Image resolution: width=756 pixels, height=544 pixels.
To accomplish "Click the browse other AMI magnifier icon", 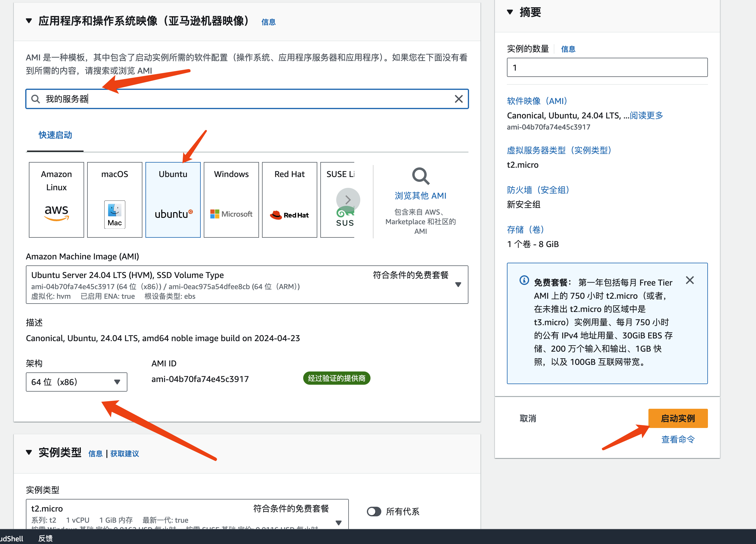I will (x=421, y=176).
